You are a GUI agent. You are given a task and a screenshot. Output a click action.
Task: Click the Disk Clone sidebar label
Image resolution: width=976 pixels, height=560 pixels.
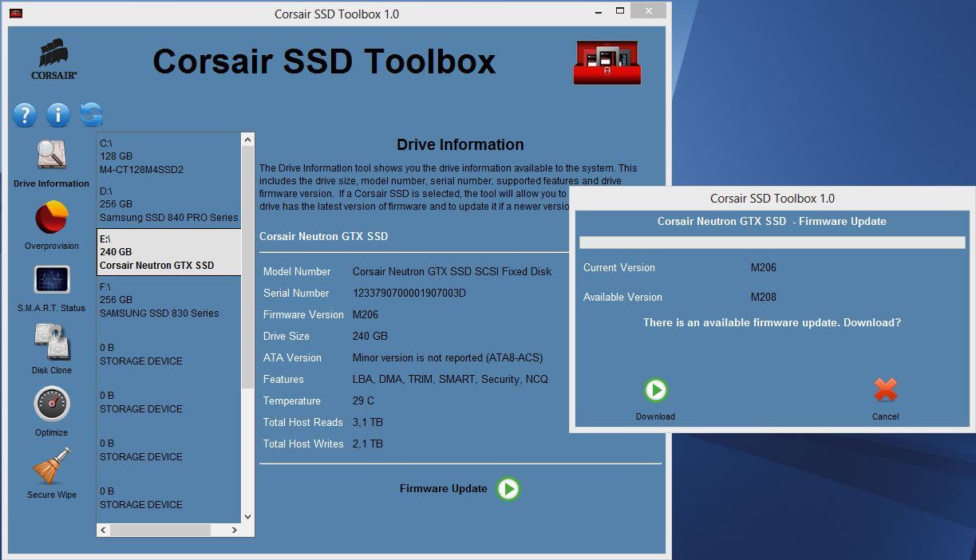pyautogui.click(x=52, y=370)
